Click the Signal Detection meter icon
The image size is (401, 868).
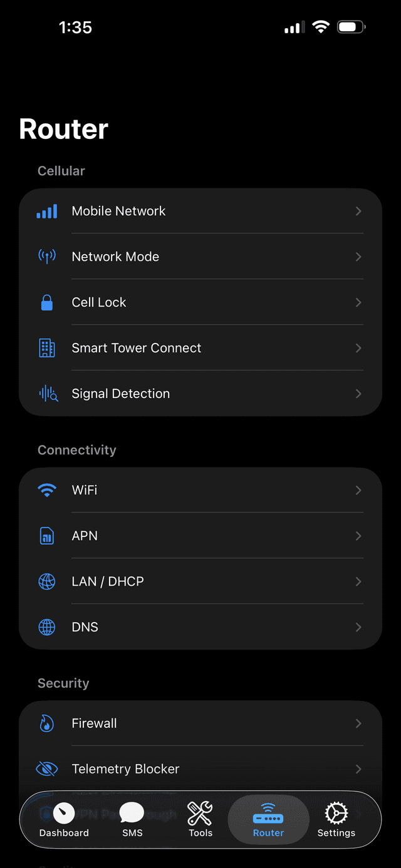point(46,394)
